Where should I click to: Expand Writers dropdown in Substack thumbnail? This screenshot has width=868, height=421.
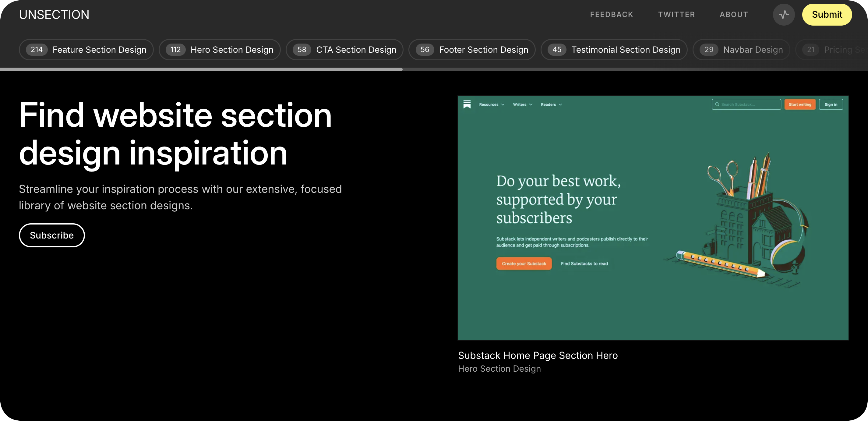pos(522,104)
